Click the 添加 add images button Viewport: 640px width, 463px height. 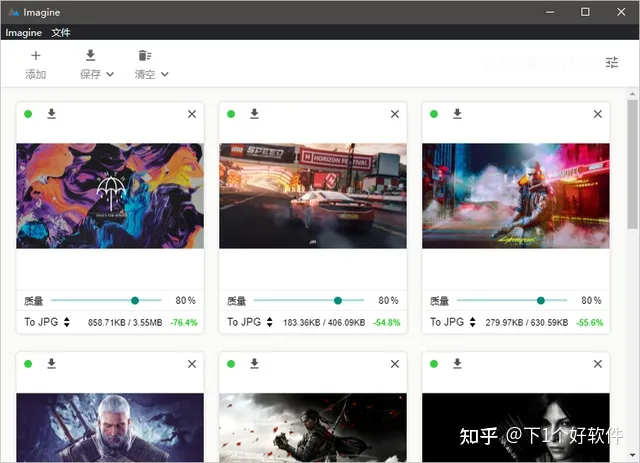click(36, 65)
